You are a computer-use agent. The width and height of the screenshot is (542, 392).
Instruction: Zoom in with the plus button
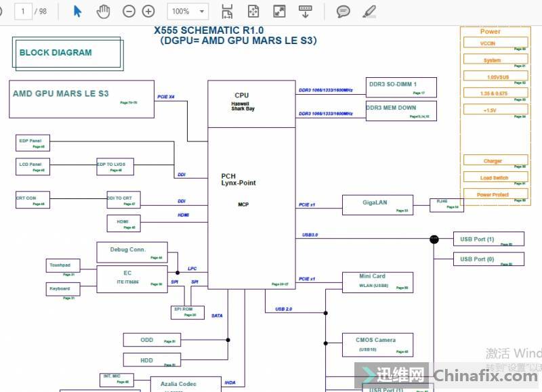click(148, 12)
